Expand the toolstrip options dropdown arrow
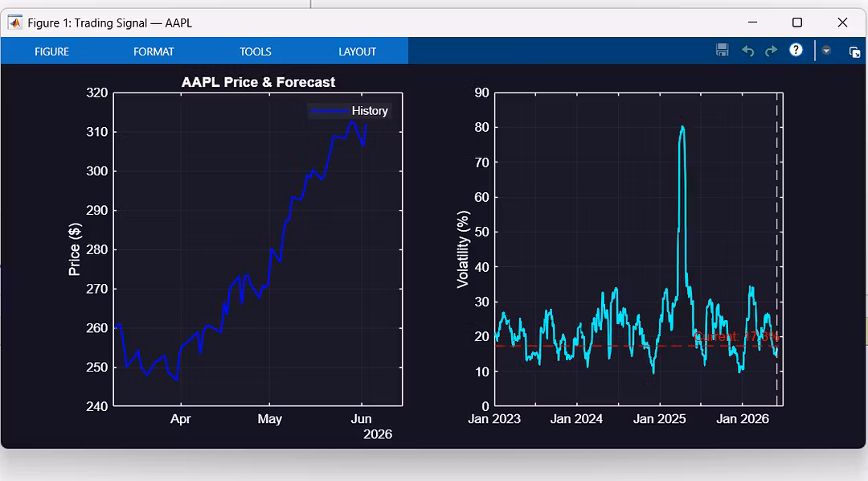 coord(826,51)
